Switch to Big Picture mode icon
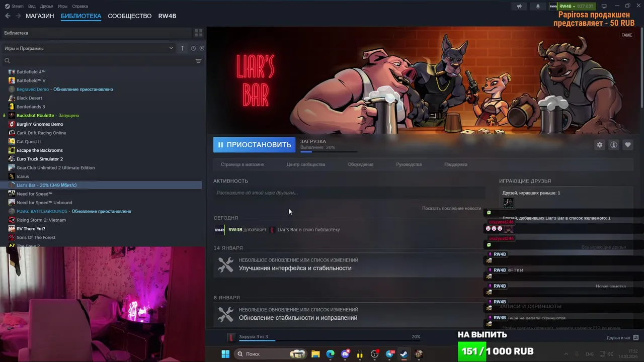The image size is (644, 362). pos(604,6)
